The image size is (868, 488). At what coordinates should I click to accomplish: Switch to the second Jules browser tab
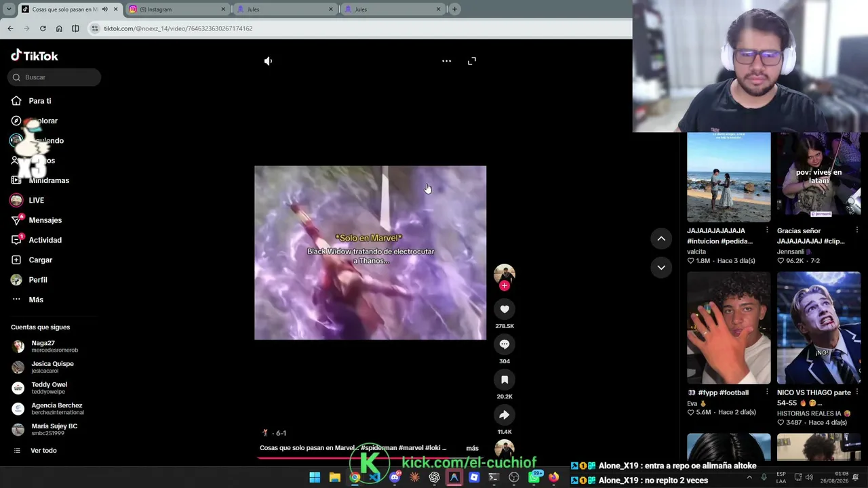(x=392, y=9)
